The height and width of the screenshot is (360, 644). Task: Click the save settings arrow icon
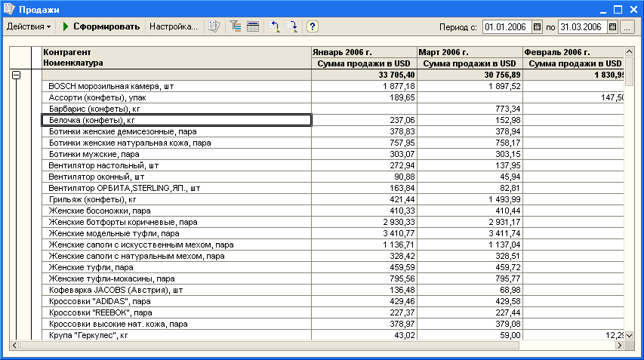[x=291, y=26]
